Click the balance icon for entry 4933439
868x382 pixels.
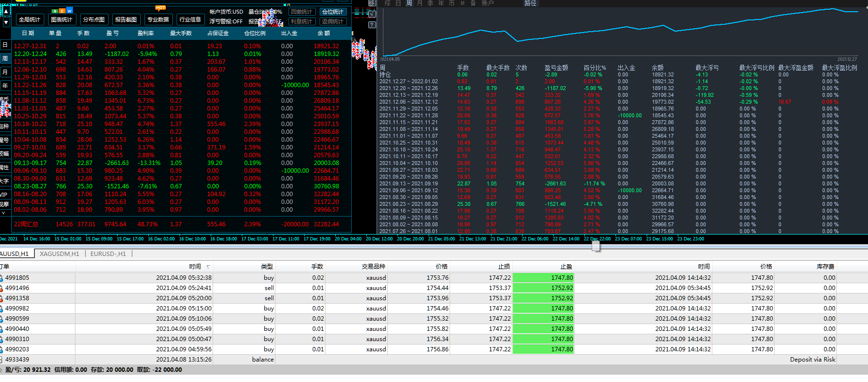coord(1,360)
